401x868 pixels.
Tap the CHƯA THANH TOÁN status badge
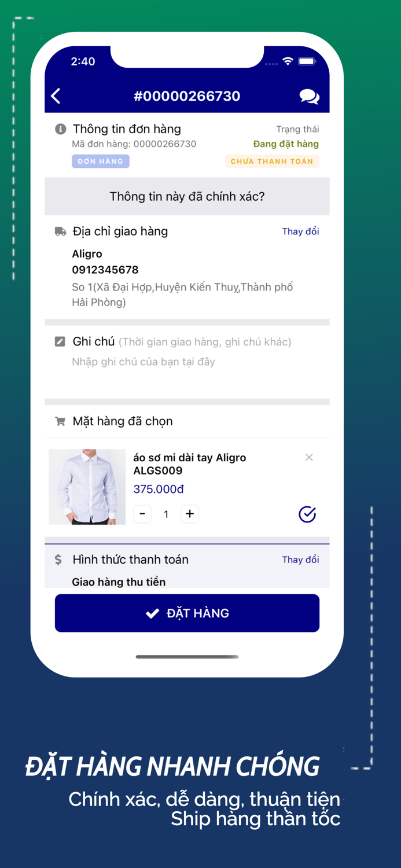pos(272,161)
